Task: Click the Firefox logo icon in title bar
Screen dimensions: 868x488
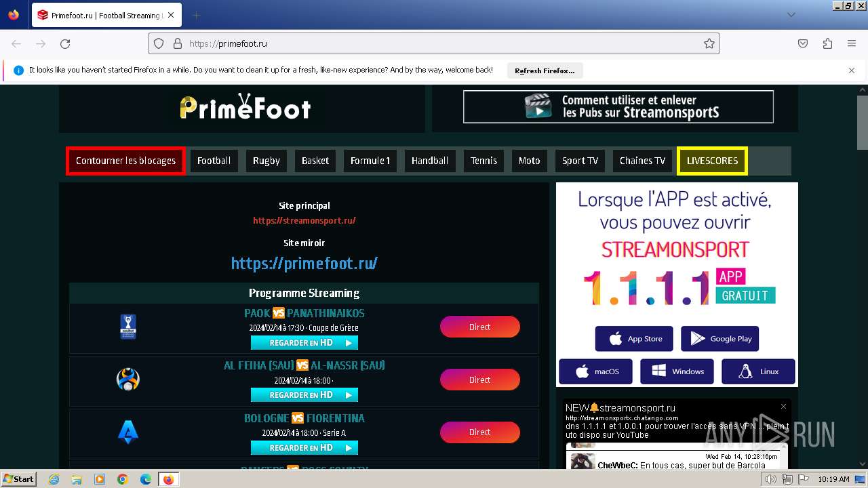Action: (14, 15)
